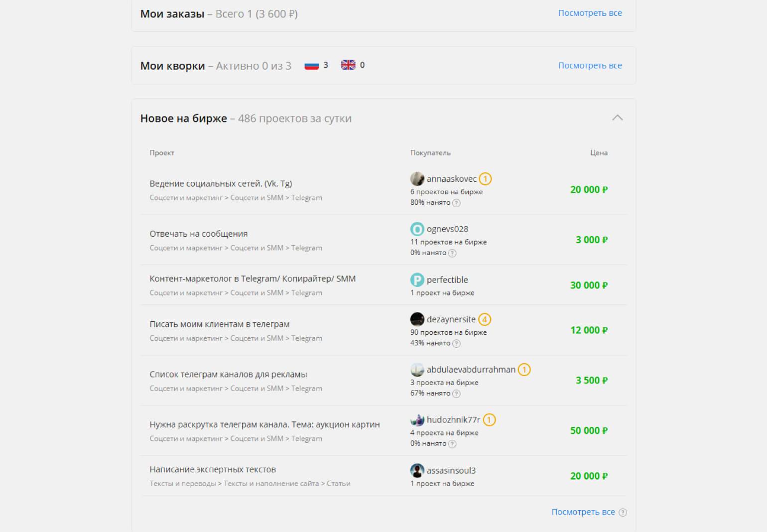
Task: Collapse the Новое на бирже section
Action: click(x=617, y=118)
